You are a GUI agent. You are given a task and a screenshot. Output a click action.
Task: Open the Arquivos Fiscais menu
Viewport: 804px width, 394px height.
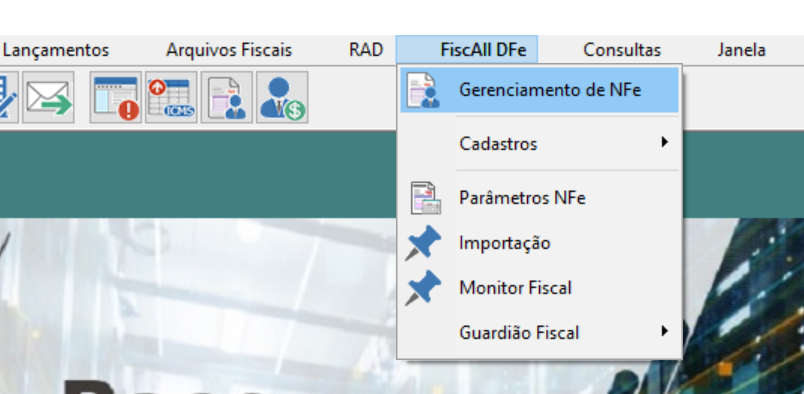229,50
